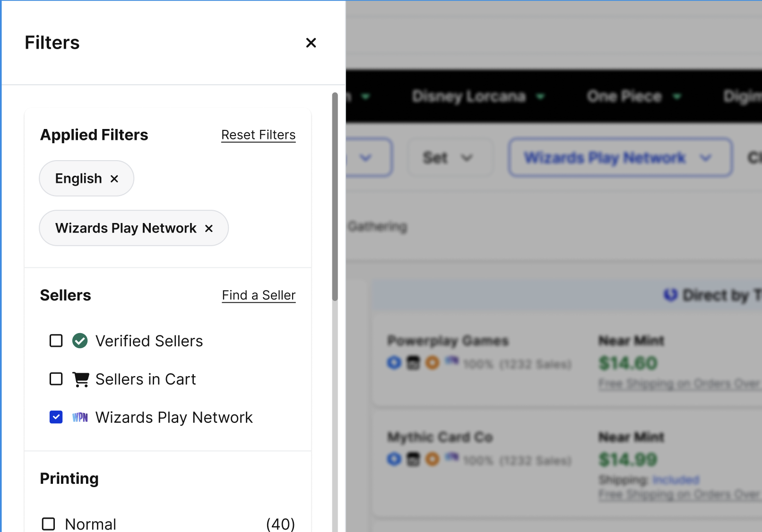Open the One Piece menu
This screenshot has width=762, height=532.
point(634,96)
